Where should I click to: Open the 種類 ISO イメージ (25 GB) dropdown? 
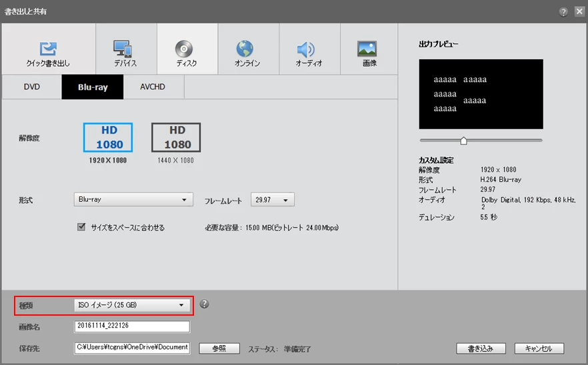click(132, 305)
